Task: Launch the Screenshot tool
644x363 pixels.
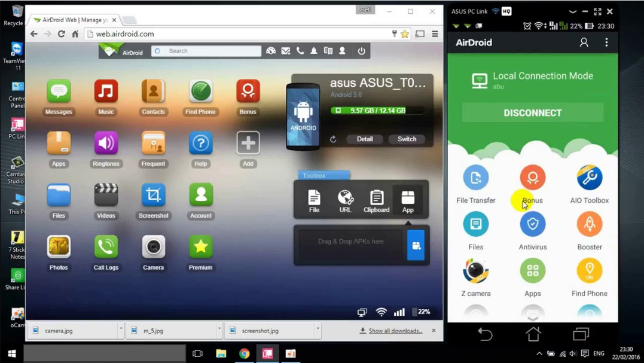Action: pyautogui.click(x=153, y=195)
